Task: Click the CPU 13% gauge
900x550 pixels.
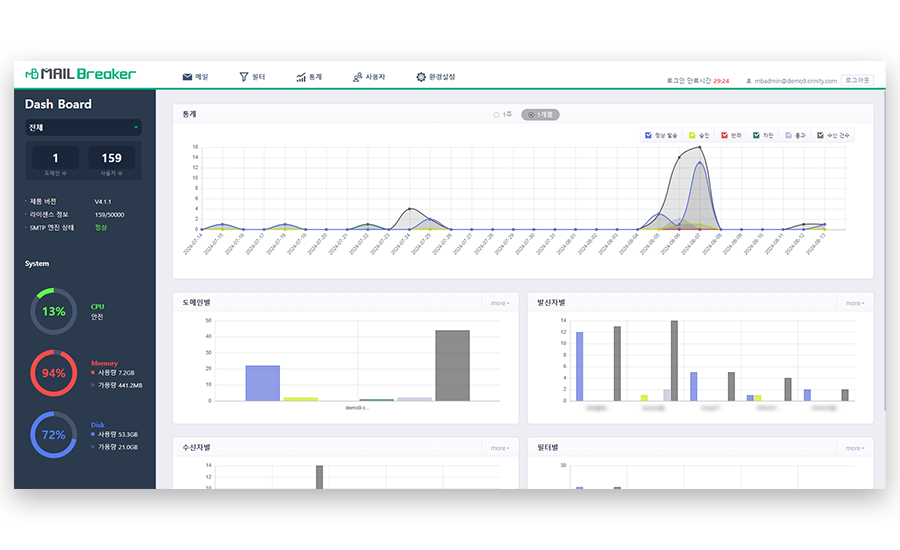Action: tap(53, 311)
